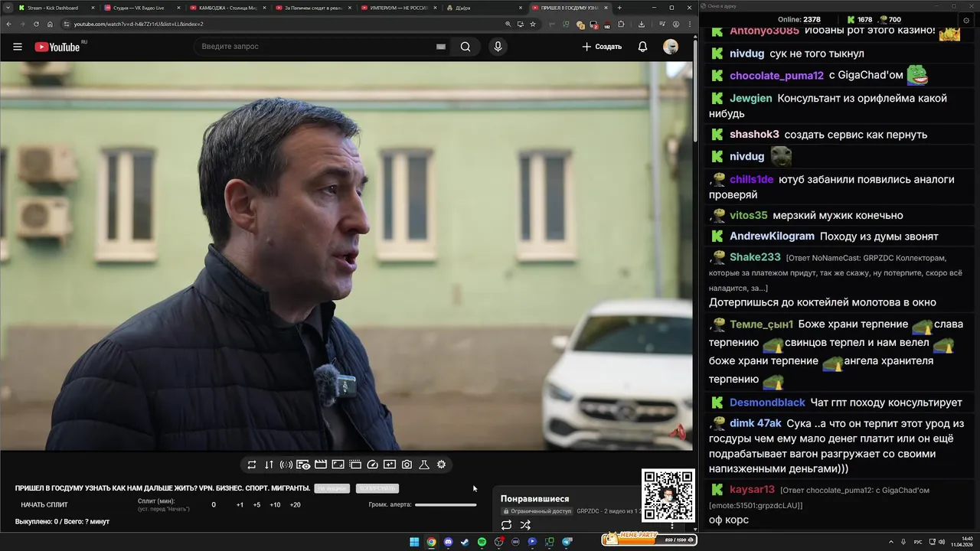Image resolution: width=980 pixels, height=551 pixels.
Task: Click the Сплит (мин) label
Action: (156, 501)
